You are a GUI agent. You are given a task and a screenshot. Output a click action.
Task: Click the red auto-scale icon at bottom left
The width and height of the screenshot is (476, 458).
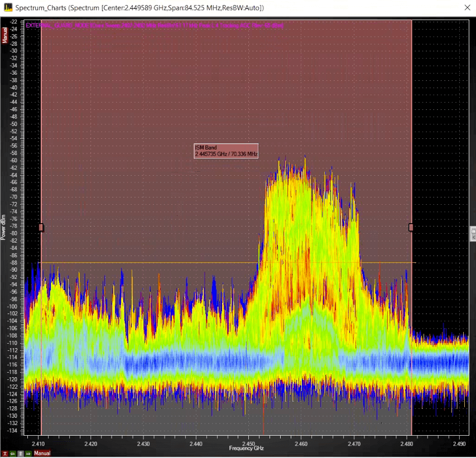(x=4, y=454)
